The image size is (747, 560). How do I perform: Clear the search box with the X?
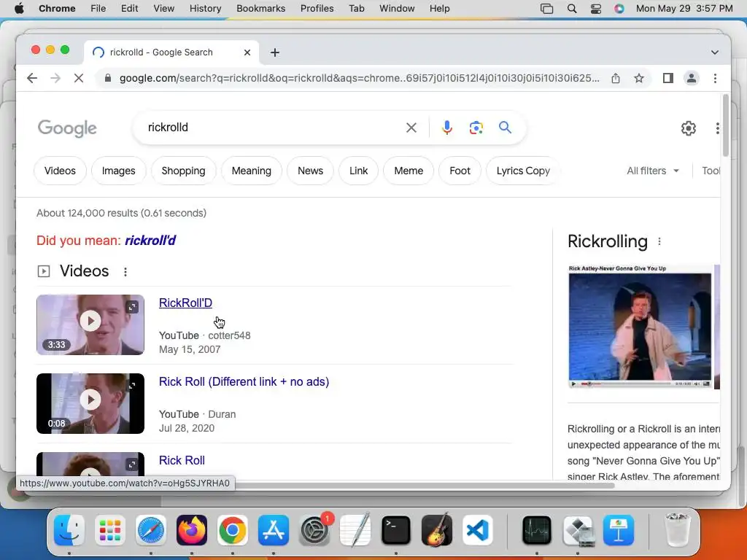[x=411, y=128]
